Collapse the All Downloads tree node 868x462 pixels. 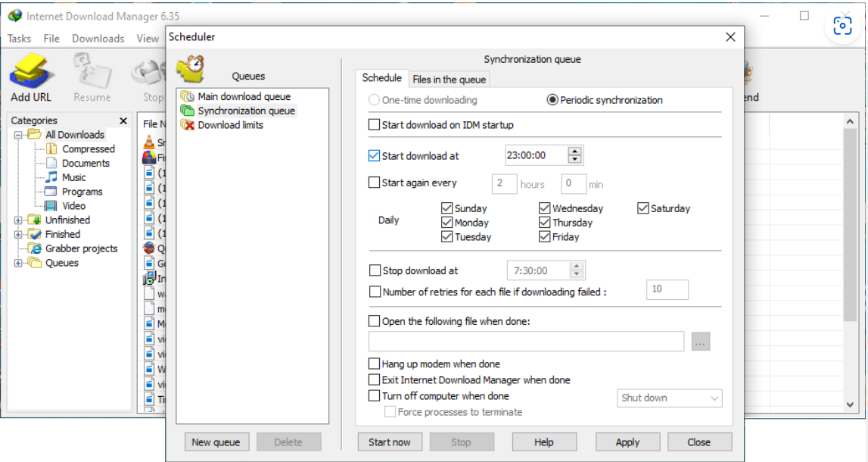[18, 135]
